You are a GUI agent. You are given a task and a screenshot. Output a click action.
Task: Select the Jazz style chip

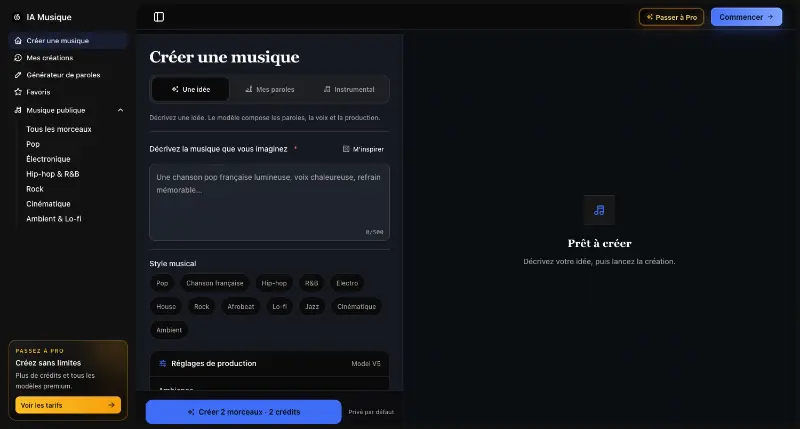[x=312, y=307]
